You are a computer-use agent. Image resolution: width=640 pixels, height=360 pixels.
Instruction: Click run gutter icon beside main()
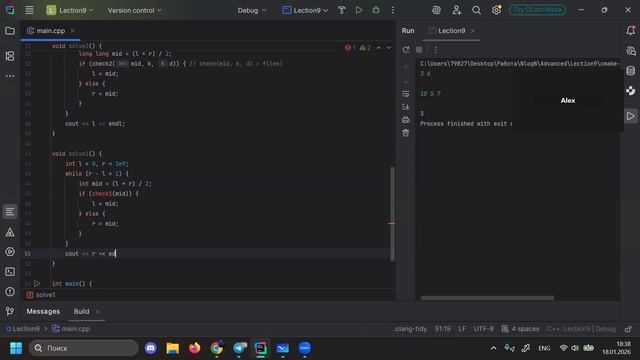tap(37, 283)
